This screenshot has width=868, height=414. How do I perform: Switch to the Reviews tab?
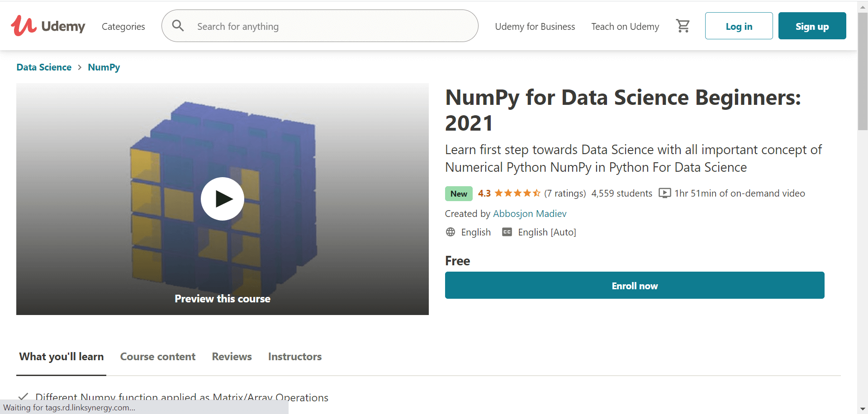coord(232,357)
